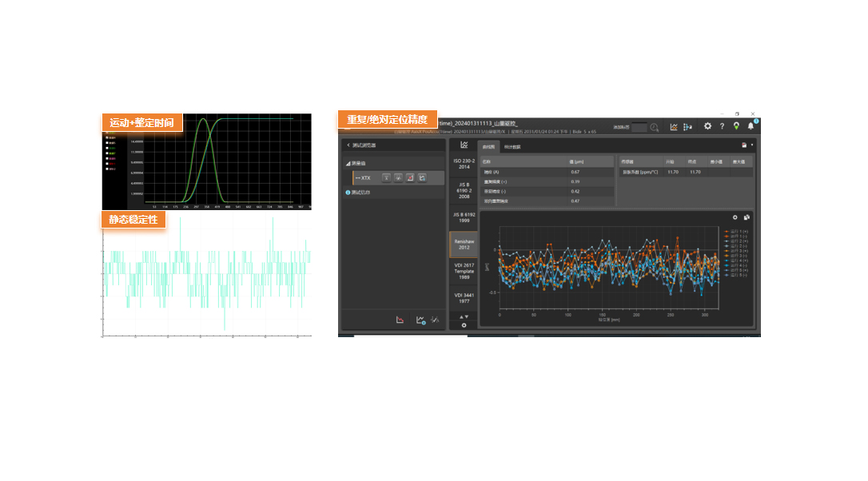The height and width of the screenshot is (481, 868).
Task: Open the settings gear in the top toolbar
Action: tap(707, 126)
